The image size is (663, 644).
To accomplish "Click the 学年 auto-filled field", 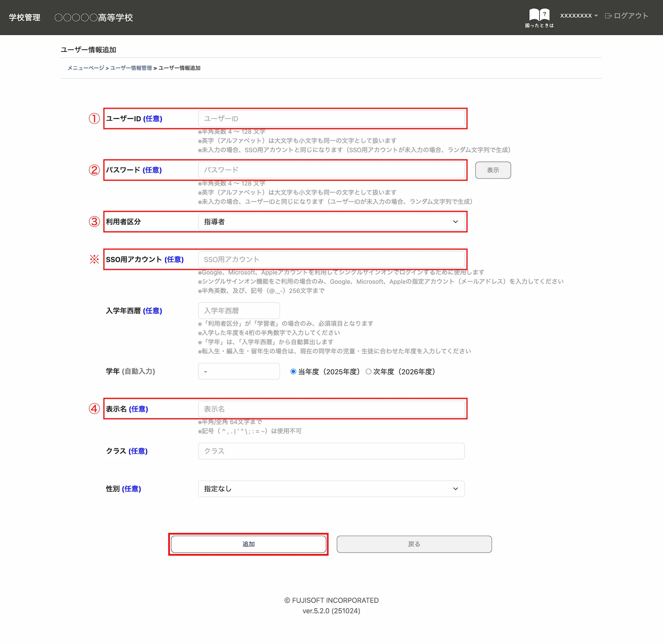I will tap(239, 372).
